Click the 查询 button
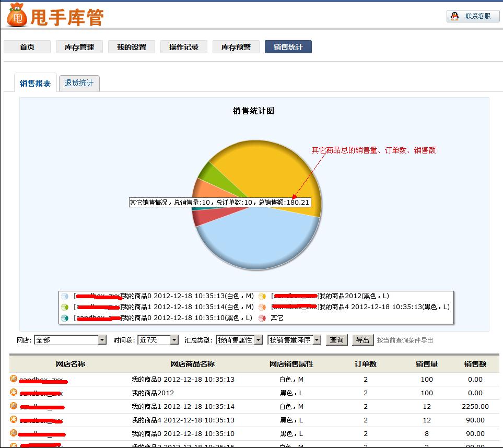This screenshot has width=503, height=448. click(337, 340)
